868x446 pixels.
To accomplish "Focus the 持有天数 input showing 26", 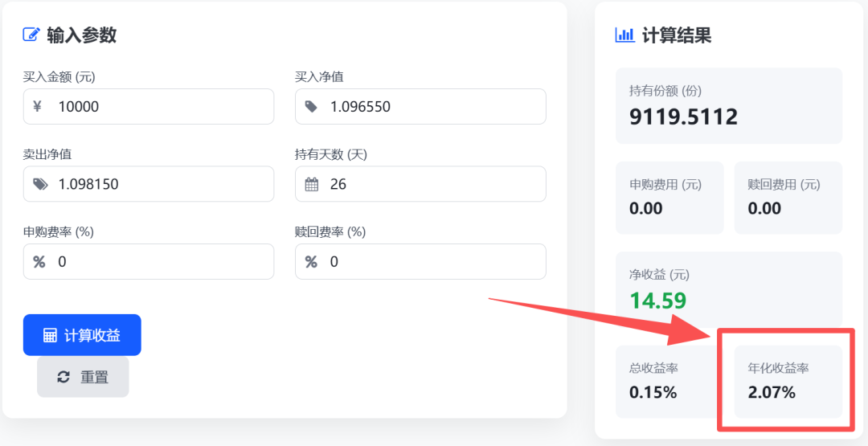I will [434, 184].
